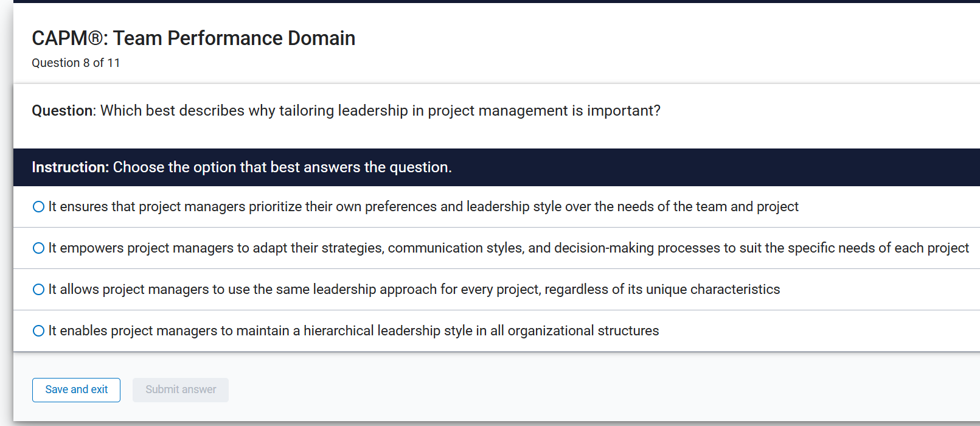Click the radio circle beside the second option
Viewport: 980px width, 426px height.
point(38,248)
